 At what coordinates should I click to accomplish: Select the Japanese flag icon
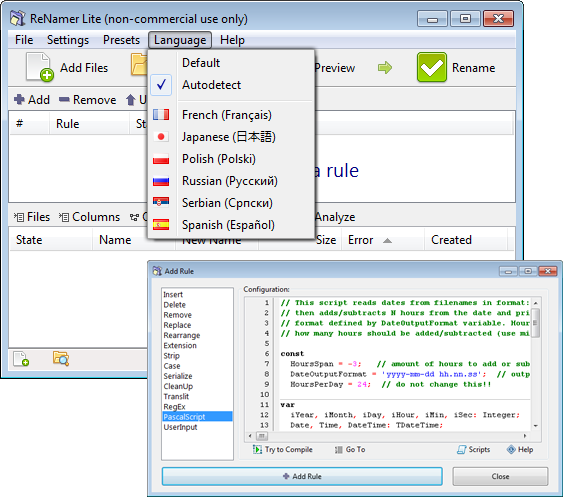(161, 137)
